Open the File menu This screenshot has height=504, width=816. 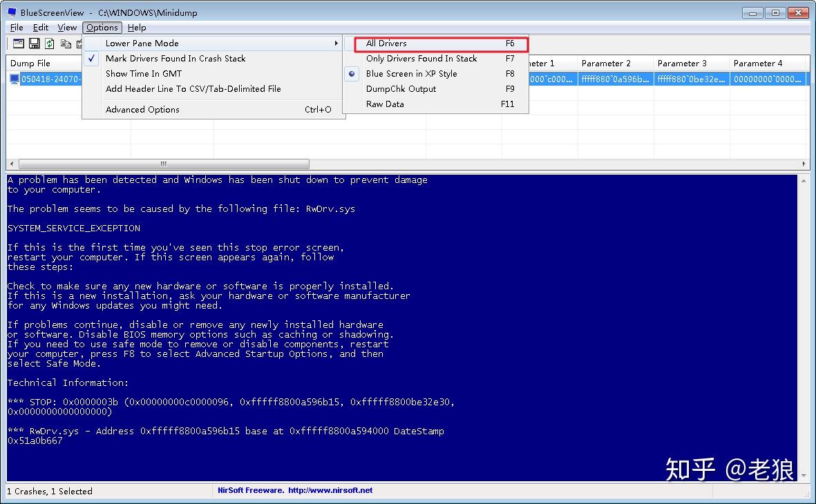(17, 28)
